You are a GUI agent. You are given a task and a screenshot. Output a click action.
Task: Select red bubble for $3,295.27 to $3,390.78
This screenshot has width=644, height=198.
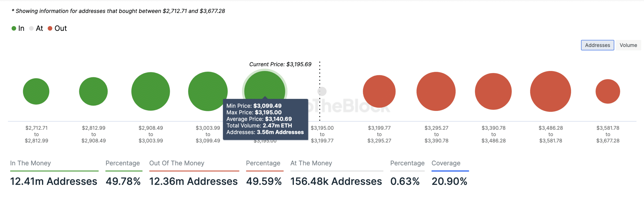click(x=436, y=91)
